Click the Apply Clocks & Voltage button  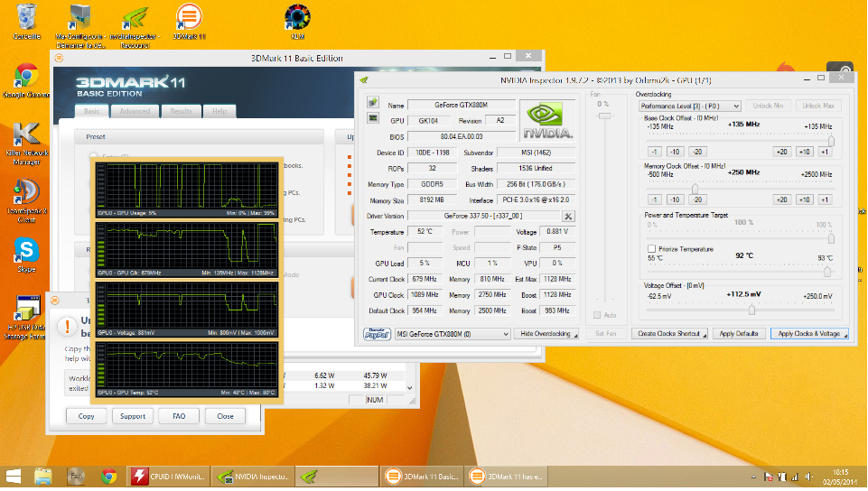coord(809,334)
